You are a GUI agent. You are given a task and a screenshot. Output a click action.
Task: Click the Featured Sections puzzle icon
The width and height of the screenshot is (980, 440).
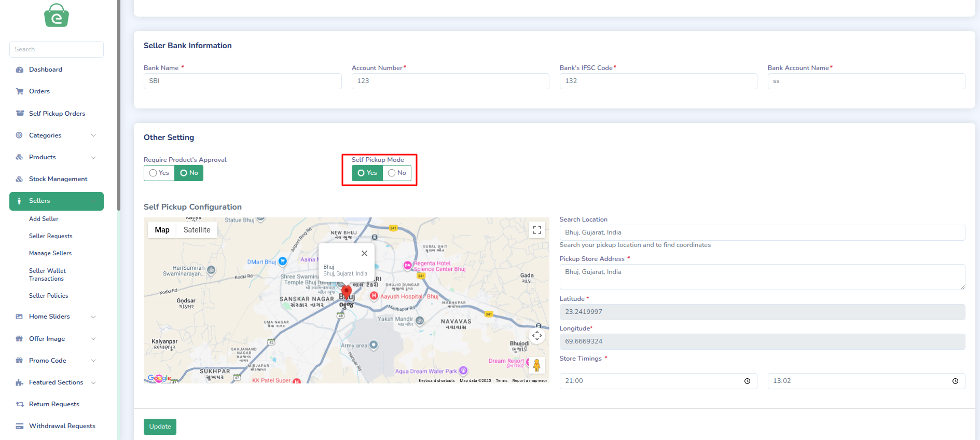[19, 382]
